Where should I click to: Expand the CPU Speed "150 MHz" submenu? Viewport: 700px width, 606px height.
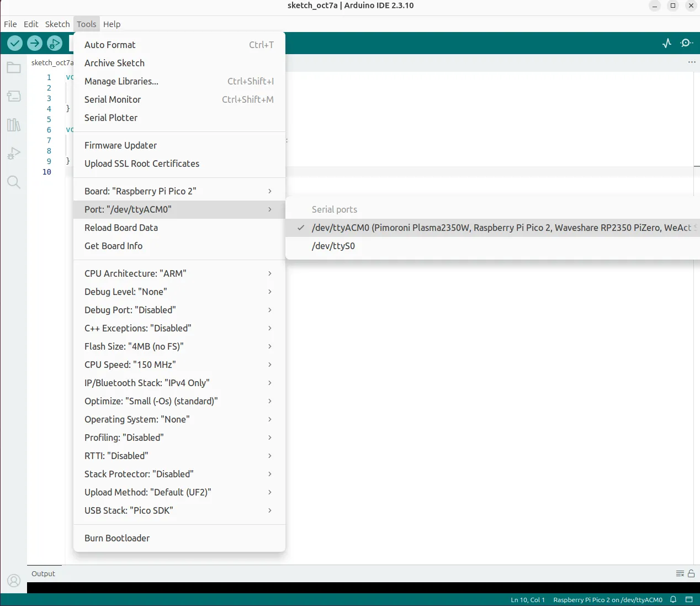click(179, 365)
